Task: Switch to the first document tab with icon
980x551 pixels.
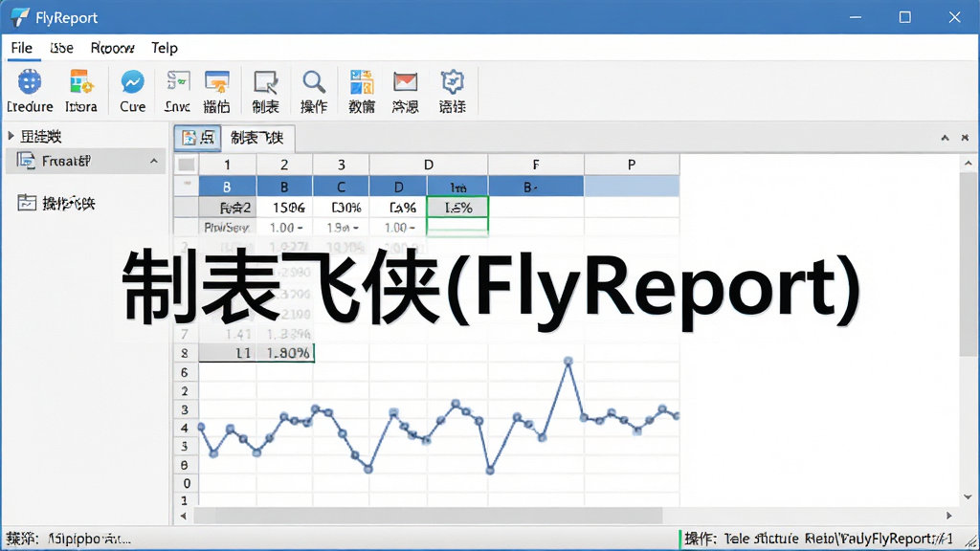Action: click(x=197, y=138)
